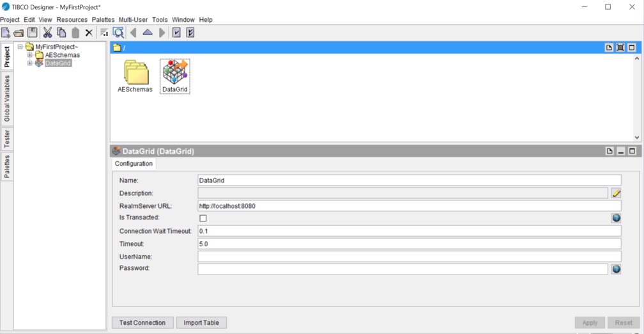
Task: Click the pencil icon beside Description field
Action: [x=616, y=193]
